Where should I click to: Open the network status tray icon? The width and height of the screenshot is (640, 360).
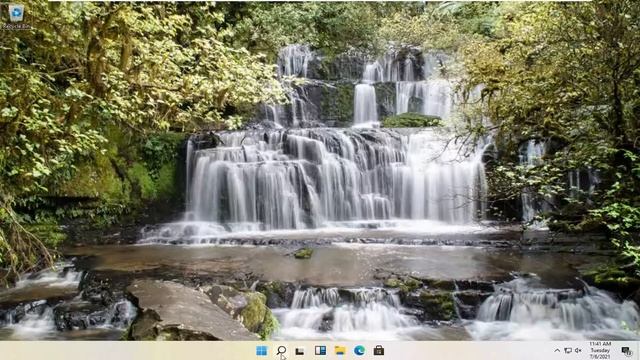point(568,351)
